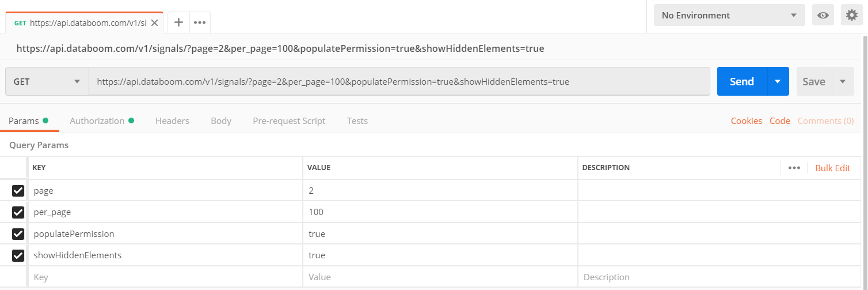Click the environment quick look eye icon
868x290 pixels.
(x=823, y=16)
